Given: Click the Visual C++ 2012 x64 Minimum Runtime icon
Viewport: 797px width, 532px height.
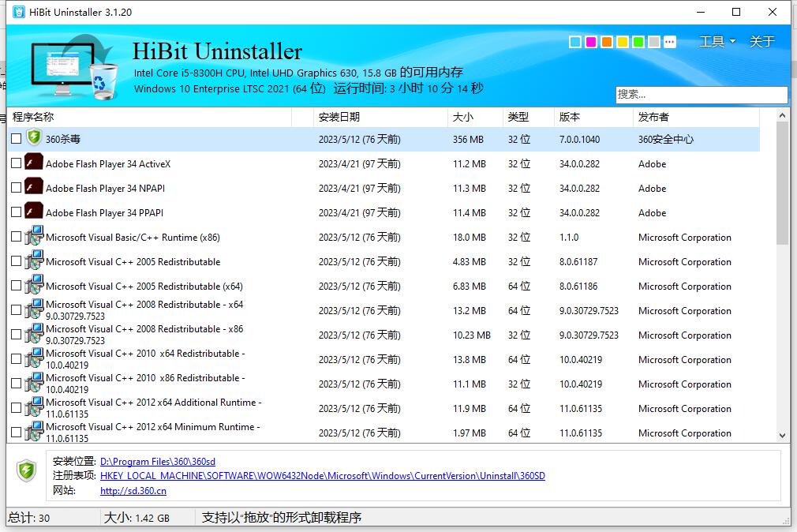Looking at the screenshot, I should coord(34,431).
